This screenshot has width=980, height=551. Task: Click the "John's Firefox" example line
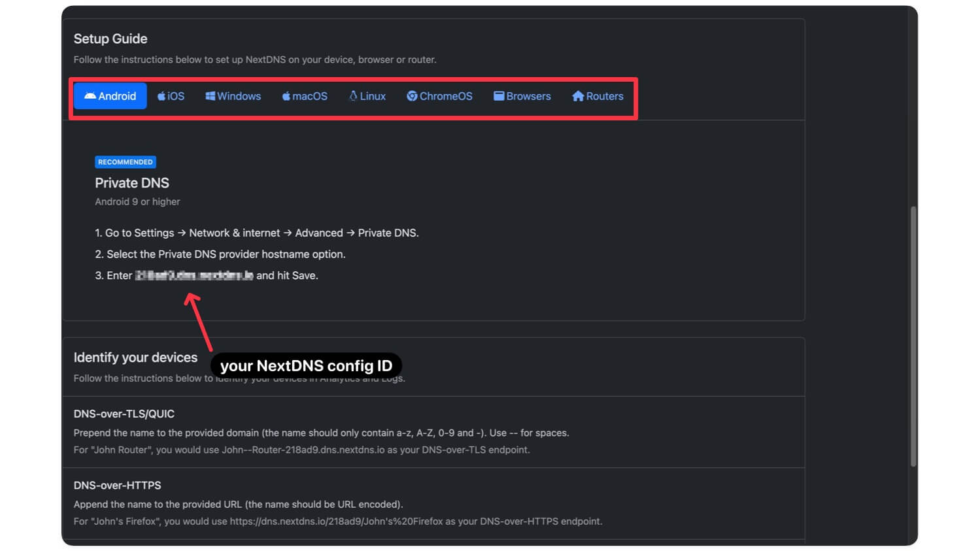point(338,522)
